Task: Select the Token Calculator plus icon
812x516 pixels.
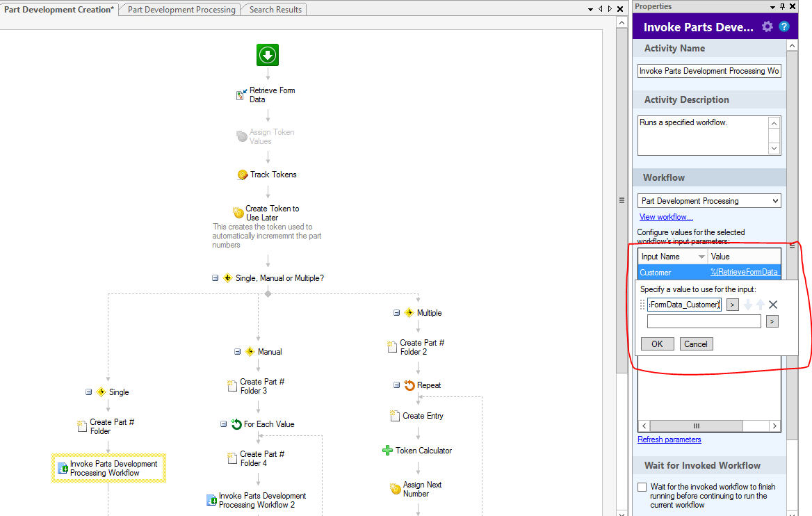Action: (387, 451)
